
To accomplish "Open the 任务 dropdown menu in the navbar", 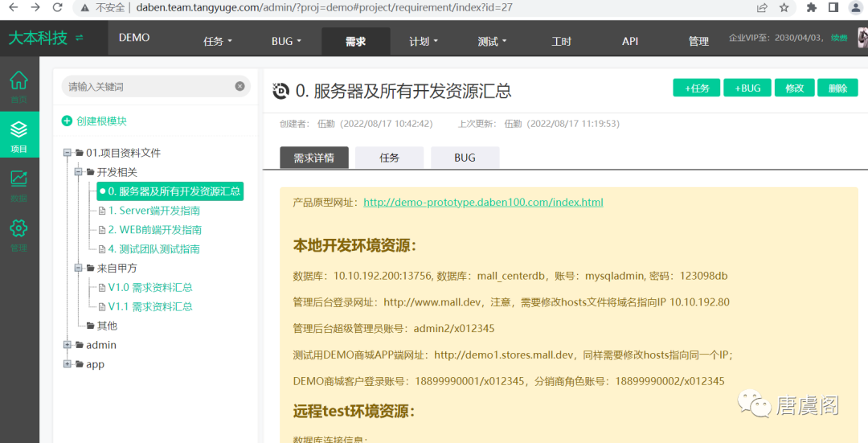I will pos(218,42).
